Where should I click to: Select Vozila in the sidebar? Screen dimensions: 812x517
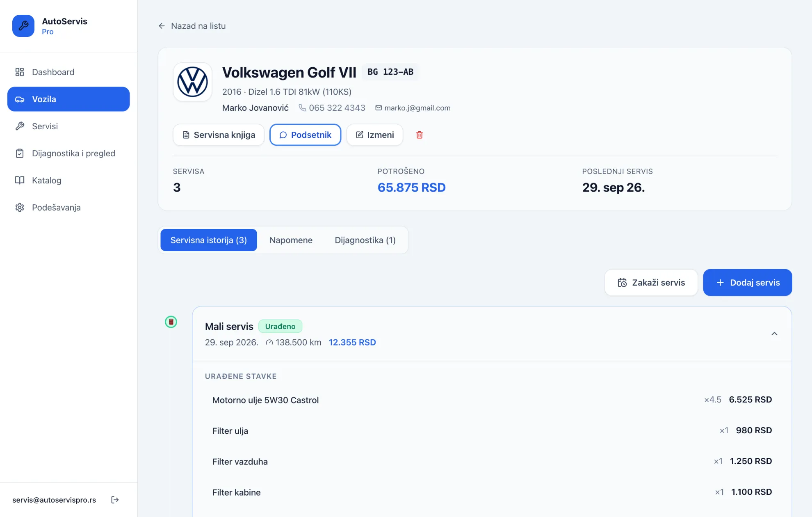point(68,99)
